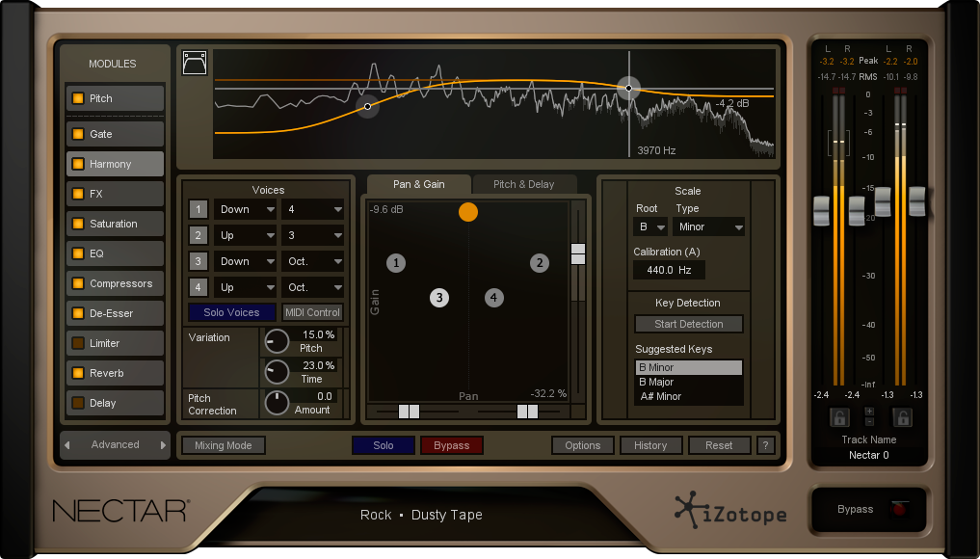
Task: Open the Reverb module
Action: (x=115, y=373)
